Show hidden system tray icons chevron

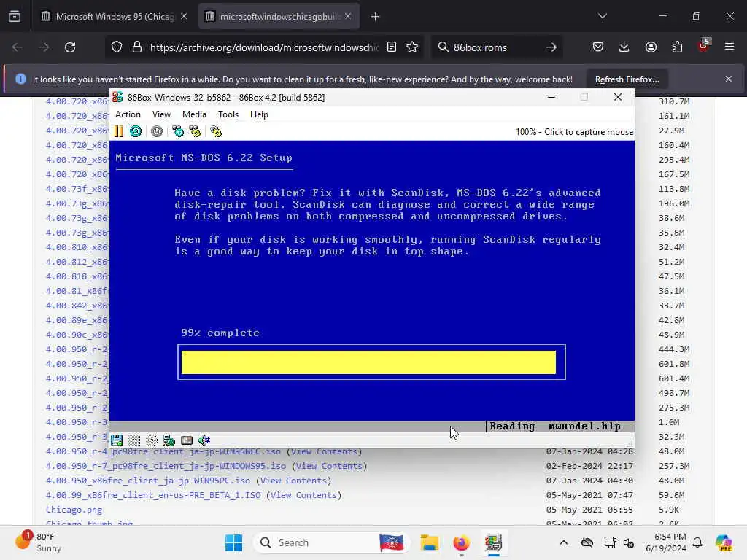[x=564, y=542]
